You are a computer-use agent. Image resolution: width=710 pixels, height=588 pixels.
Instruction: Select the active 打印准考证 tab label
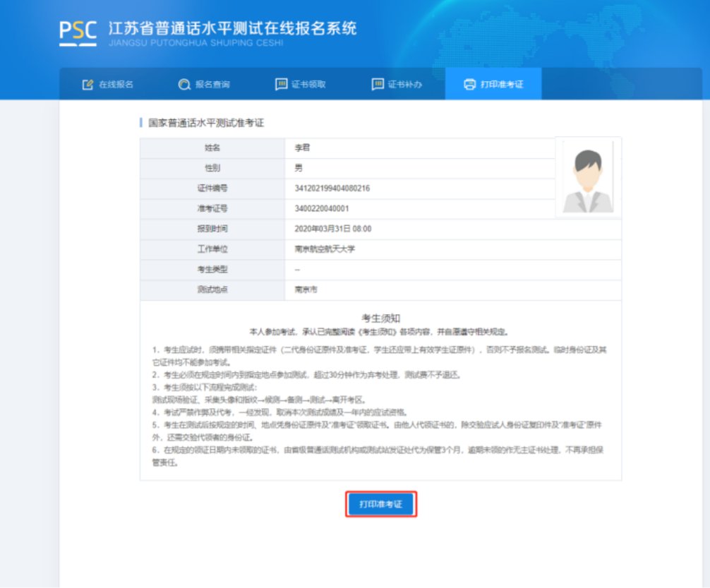tap(501, 85)
